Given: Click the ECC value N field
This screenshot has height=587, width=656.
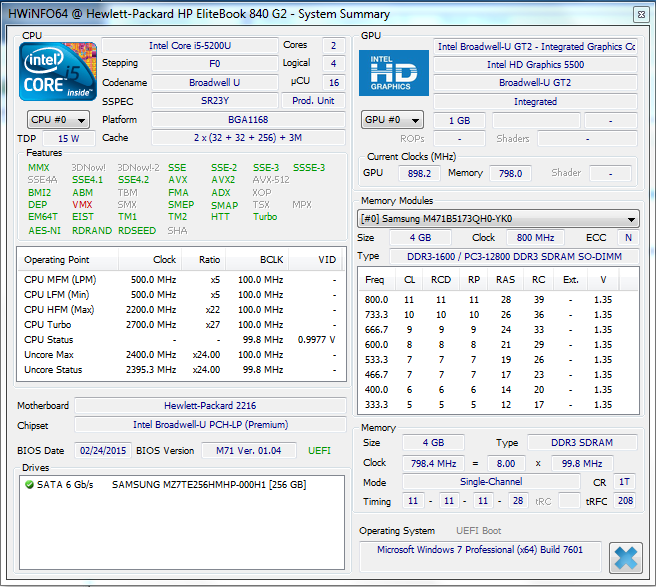Looking at the screenshot, I should pyautogui.click(x=628, y=238).
